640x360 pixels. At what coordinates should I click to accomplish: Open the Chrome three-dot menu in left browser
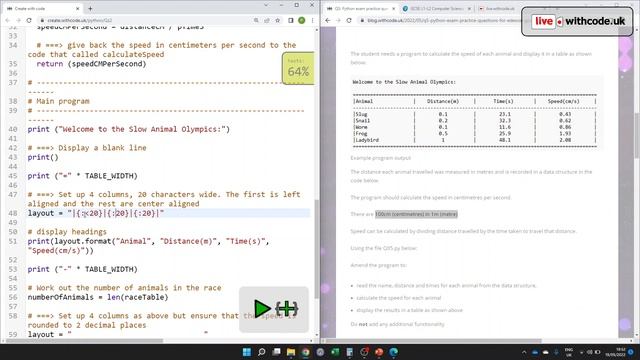pos(312,20)
